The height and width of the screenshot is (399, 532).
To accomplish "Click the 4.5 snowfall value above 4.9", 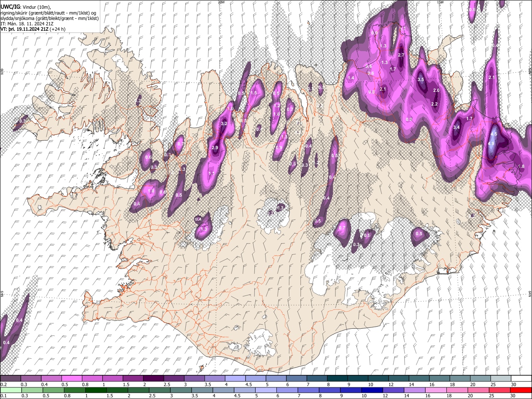I will (x=494, y=134).
